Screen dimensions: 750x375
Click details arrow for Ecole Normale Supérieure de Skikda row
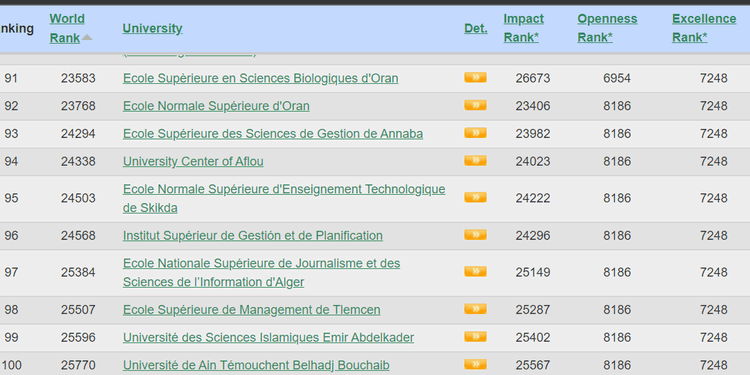(x=475, y=198)
